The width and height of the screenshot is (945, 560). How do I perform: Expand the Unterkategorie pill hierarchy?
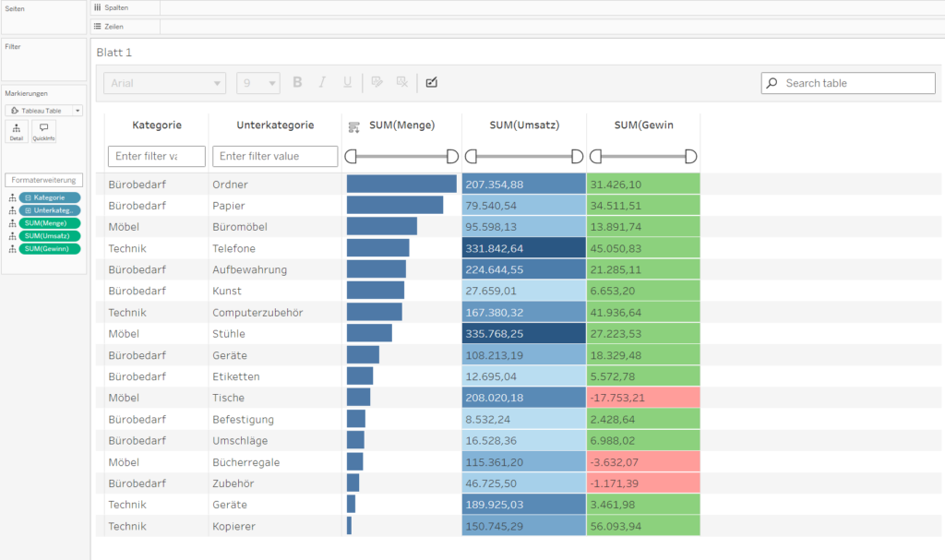(28, 210)
